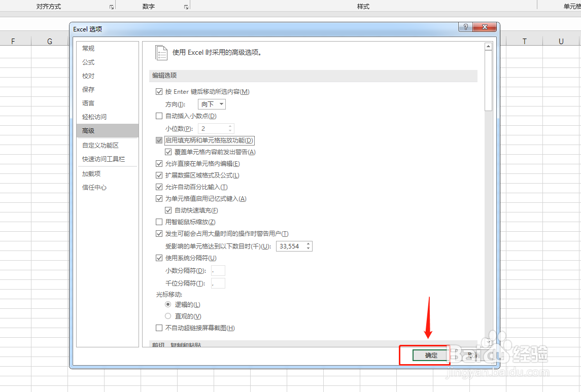
Task: Close the Excel 选项 dialog
Action: tap(484, 27)
